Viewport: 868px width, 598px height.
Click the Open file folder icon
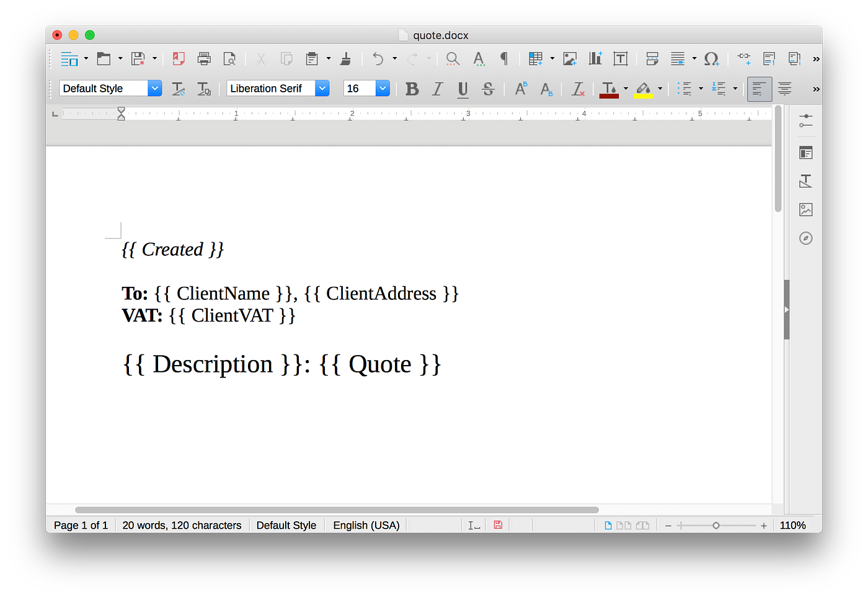tap(104, 59)
